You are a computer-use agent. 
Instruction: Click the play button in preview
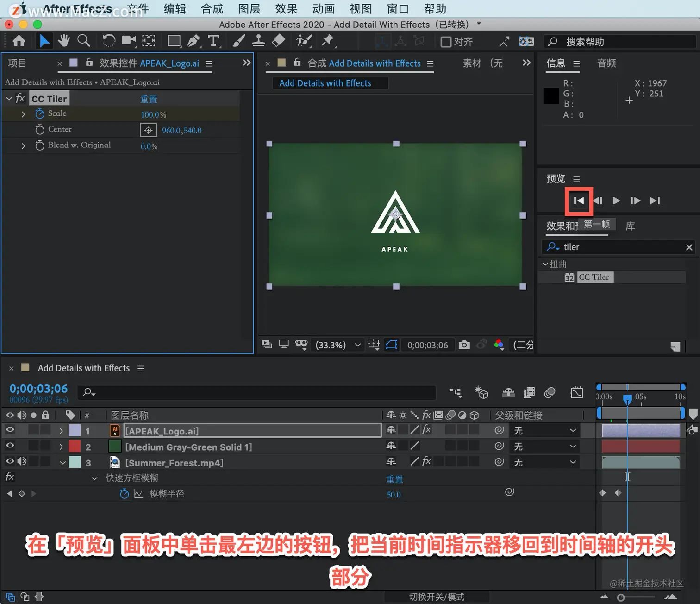point(616,201)
